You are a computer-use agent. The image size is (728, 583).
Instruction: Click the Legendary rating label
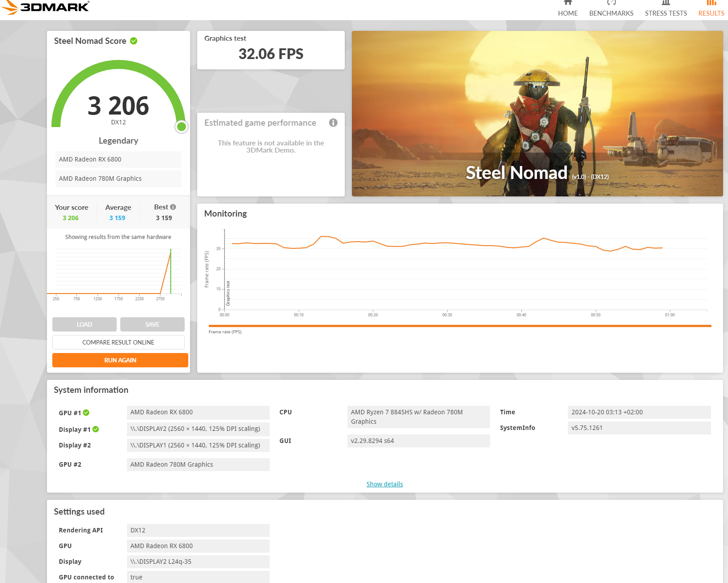[119, 141]
